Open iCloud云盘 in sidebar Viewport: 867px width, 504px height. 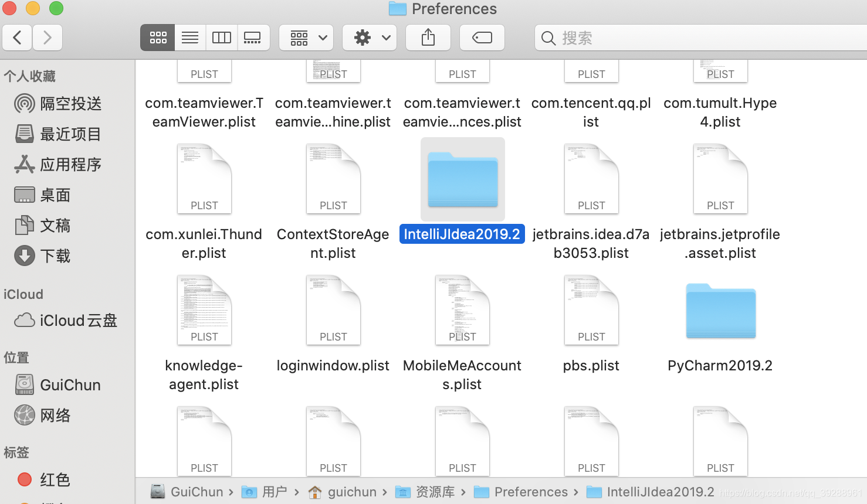coord(66,321)
